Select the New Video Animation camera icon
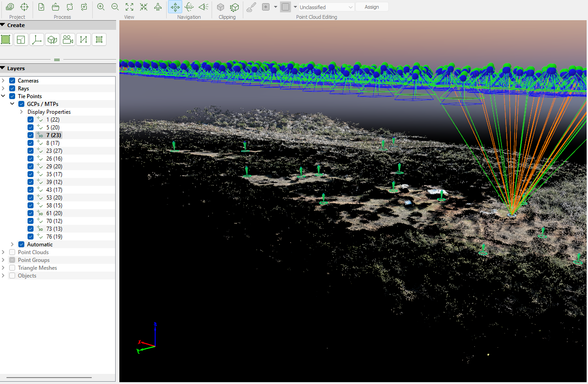The height and width of the screenshot is (384, 588). point(68,40)
